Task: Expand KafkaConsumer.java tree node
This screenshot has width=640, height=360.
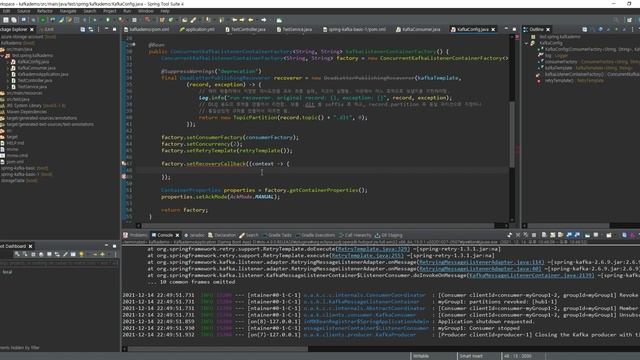Action: coord(8,68)
